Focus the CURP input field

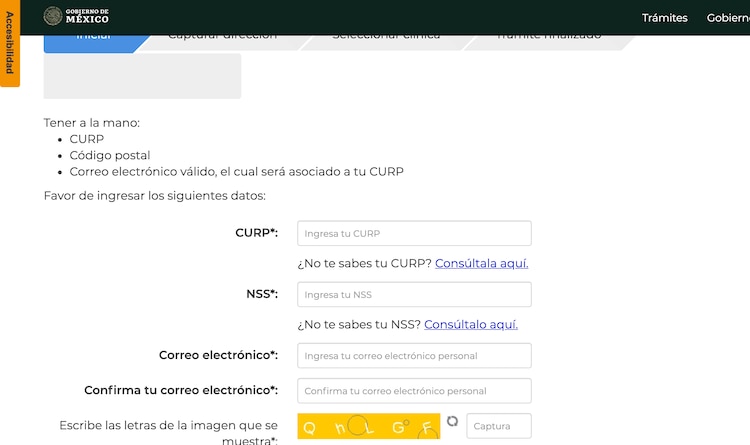tap(414, 234)
